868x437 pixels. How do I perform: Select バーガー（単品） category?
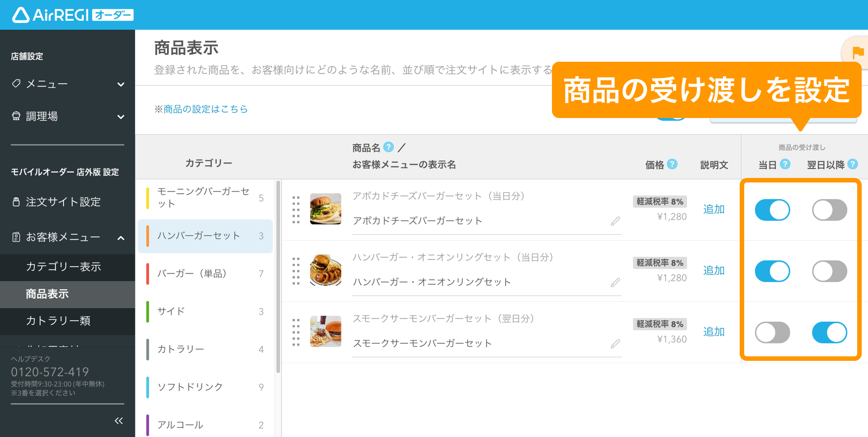click(x=205, y=274)
